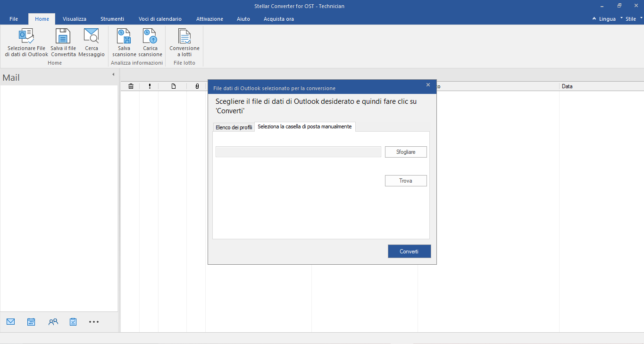The width and height of the screenshot is (644, 344).
Task: Open the Contacts people icon
Action: pos(53,322)
